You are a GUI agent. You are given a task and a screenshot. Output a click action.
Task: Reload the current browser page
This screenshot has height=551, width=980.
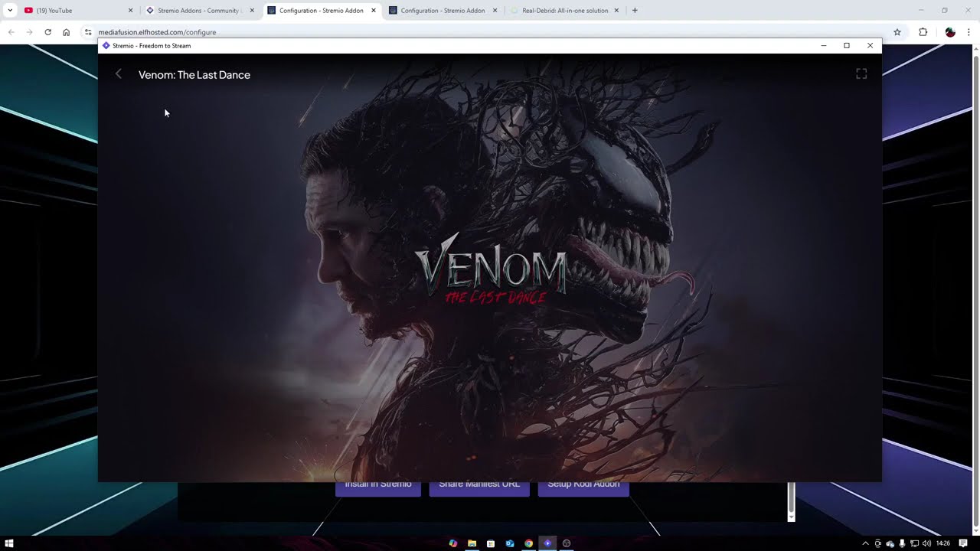(47, 32)
